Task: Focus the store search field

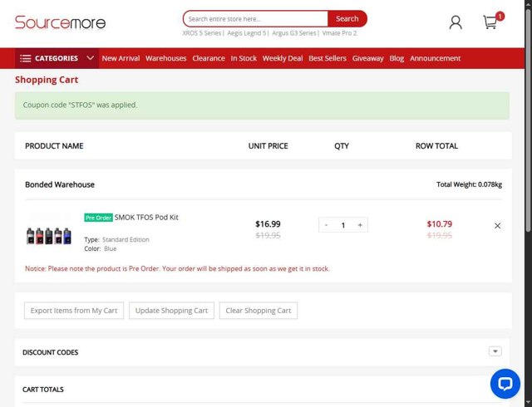Action: tap(255, 18)
